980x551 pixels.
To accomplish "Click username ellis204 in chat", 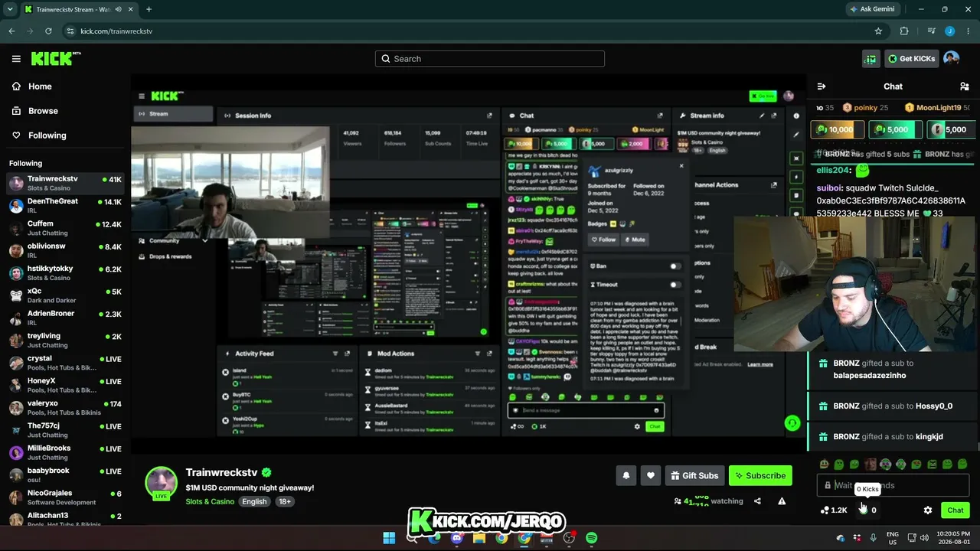I will [834, 170].
